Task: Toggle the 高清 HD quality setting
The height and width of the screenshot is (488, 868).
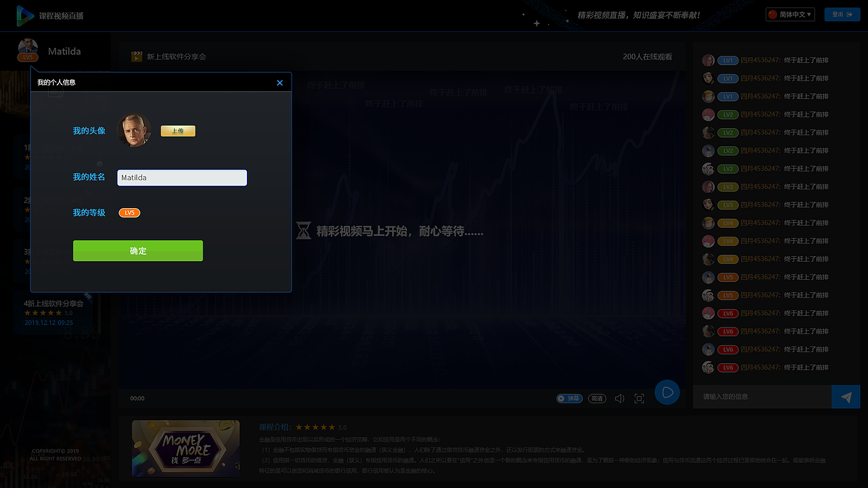Action: [x=597, y=398]
